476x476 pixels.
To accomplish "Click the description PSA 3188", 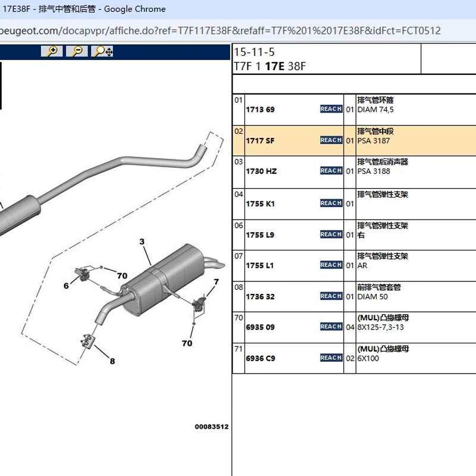I will coord(374,171).
